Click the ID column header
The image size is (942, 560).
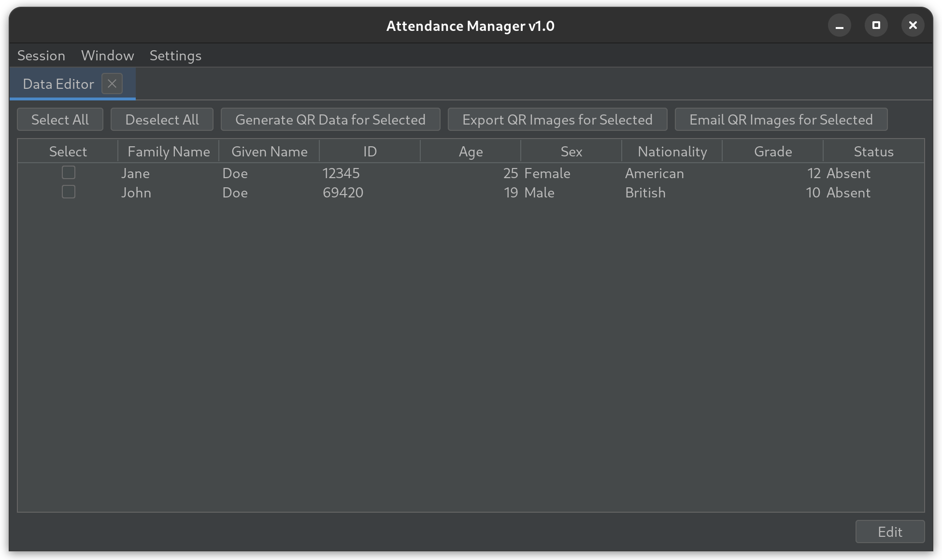pos(370,152)
